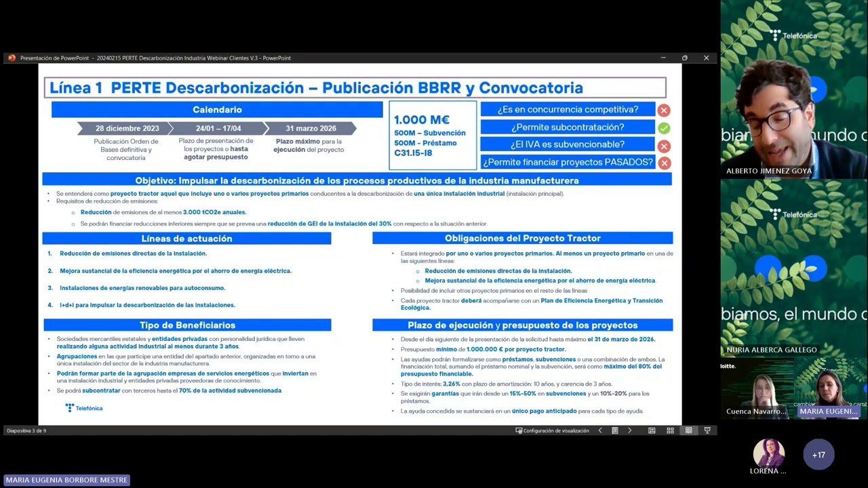Click '¿El IVA es subvencionable?' box
This screenshot has width=868, height=488.
pyautogui.click(x=568, y=144)
